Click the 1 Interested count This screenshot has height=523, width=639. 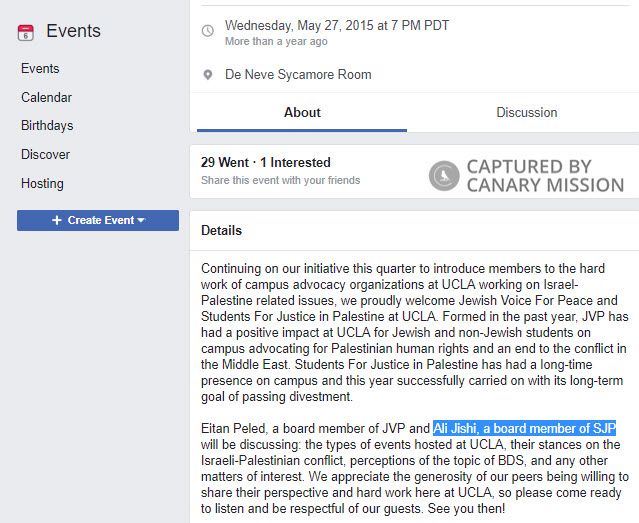point(295,162)
